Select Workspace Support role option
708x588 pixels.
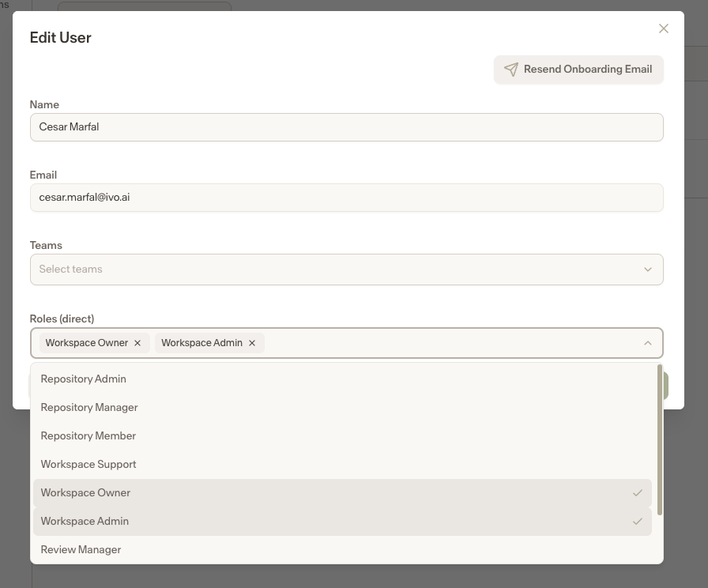pyautogui.click(x=342, y=464)
